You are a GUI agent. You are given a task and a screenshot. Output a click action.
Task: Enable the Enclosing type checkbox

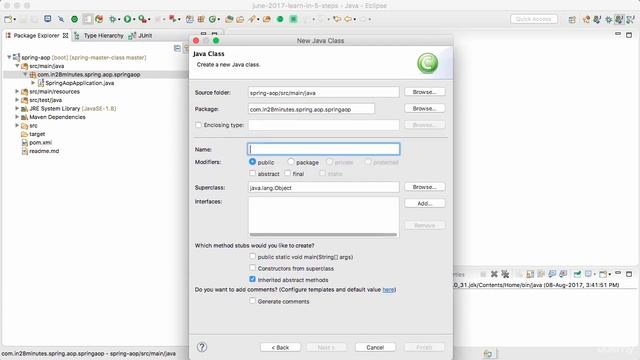198,125
